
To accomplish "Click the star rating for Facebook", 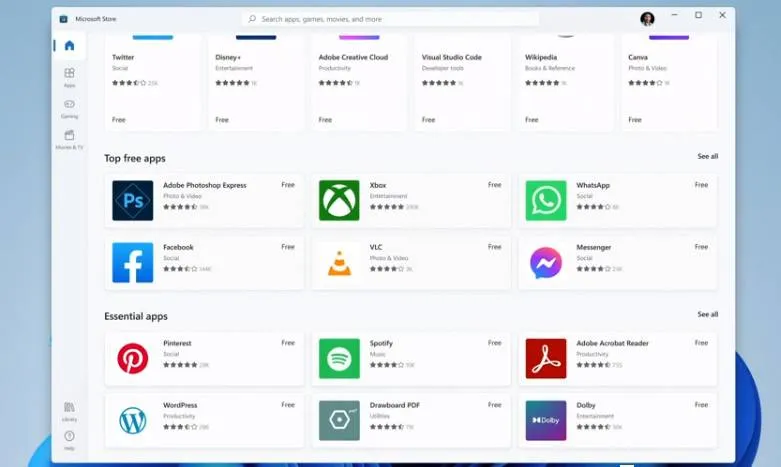I will pyautogui.click(x=180, y=269).
